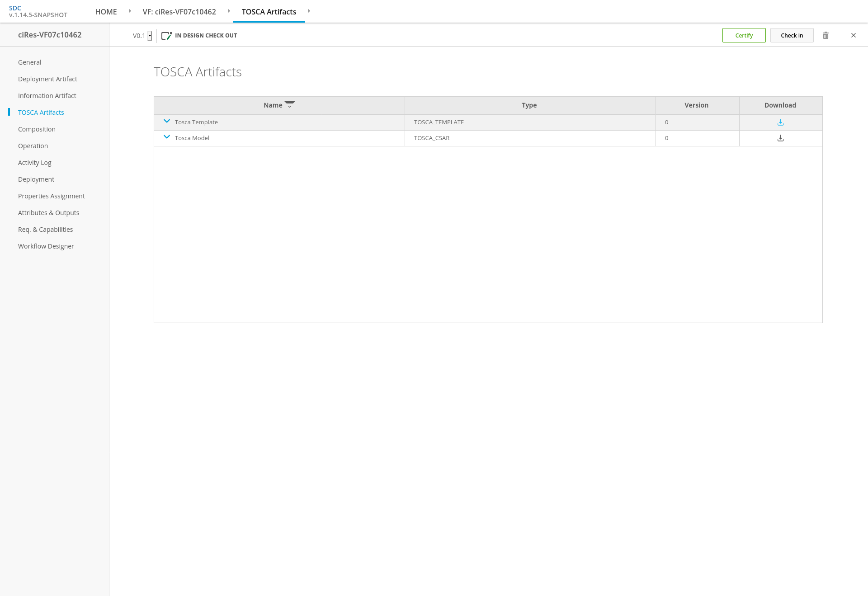Click breadcrumb arrow after TOSCA Artifacts
The width and height of the screenshot is (868, 596).
tap(309, 11)
